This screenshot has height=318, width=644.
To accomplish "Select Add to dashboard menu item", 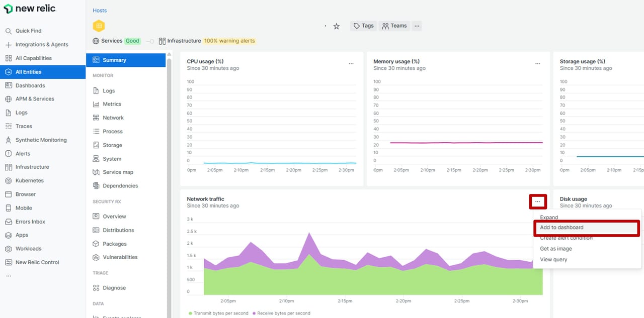I will point(561,228).
